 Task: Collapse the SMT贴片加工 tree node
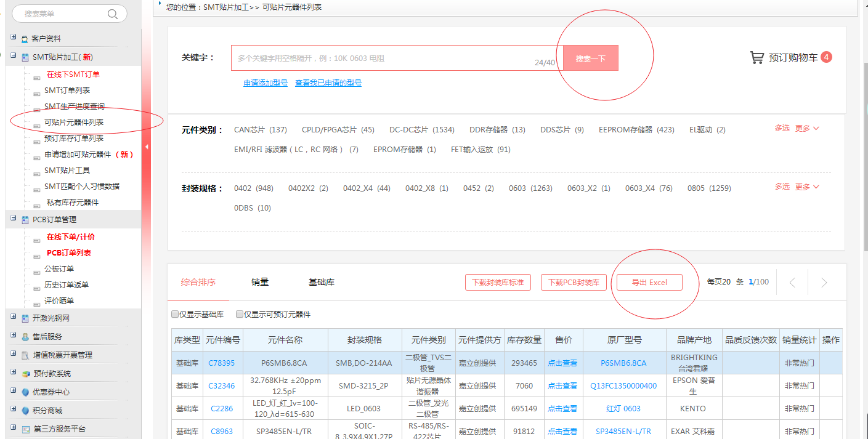14,56
